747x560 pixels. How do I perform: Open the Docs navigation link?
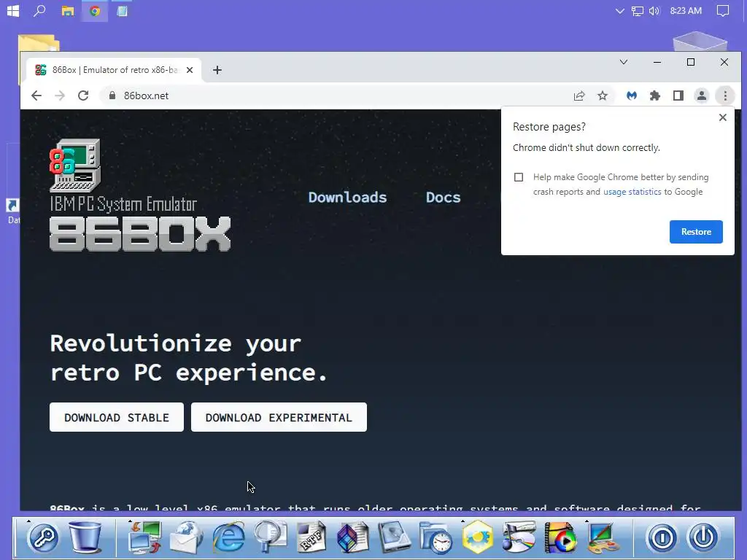[x=443, y=197]
